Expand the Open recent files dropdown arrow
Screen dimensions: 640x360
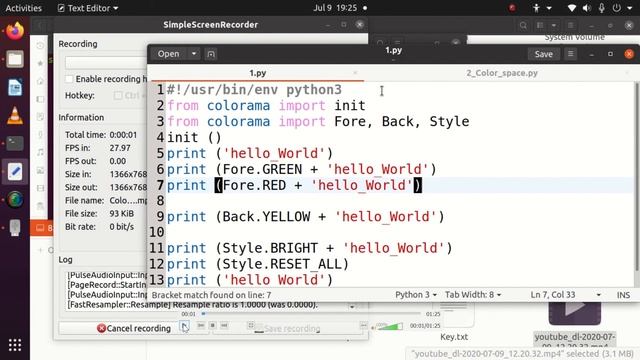click(194, 54)
